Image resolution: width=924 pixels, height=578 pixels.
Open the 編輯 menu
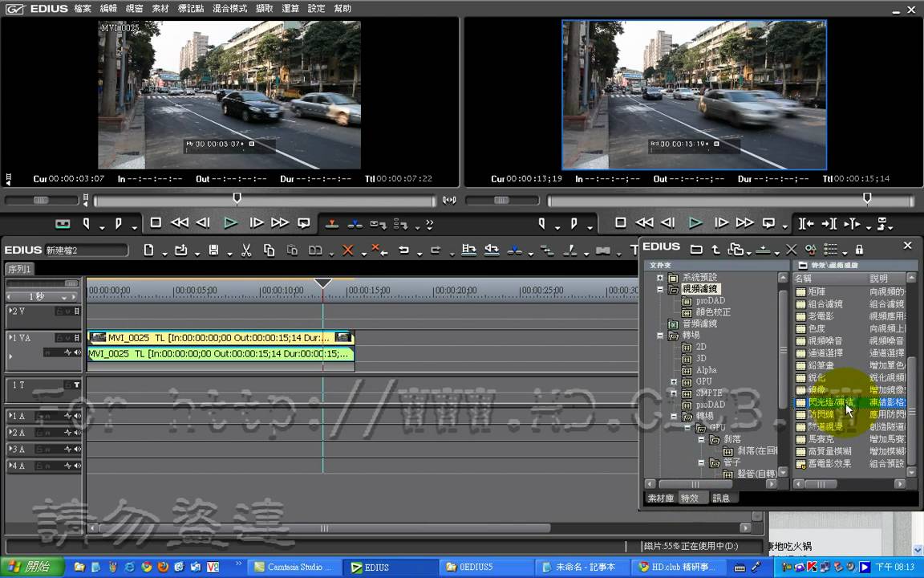point(108,8)
